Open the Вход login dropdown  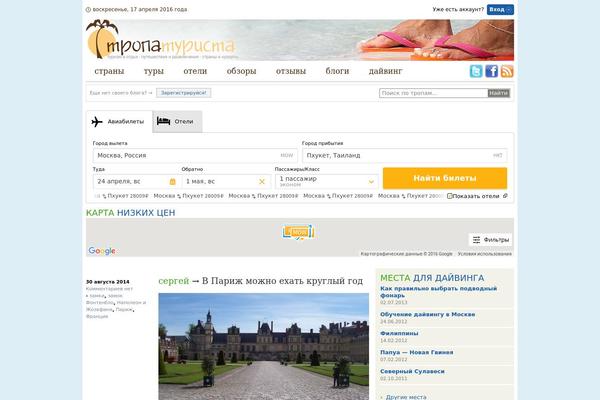[500, 10]
